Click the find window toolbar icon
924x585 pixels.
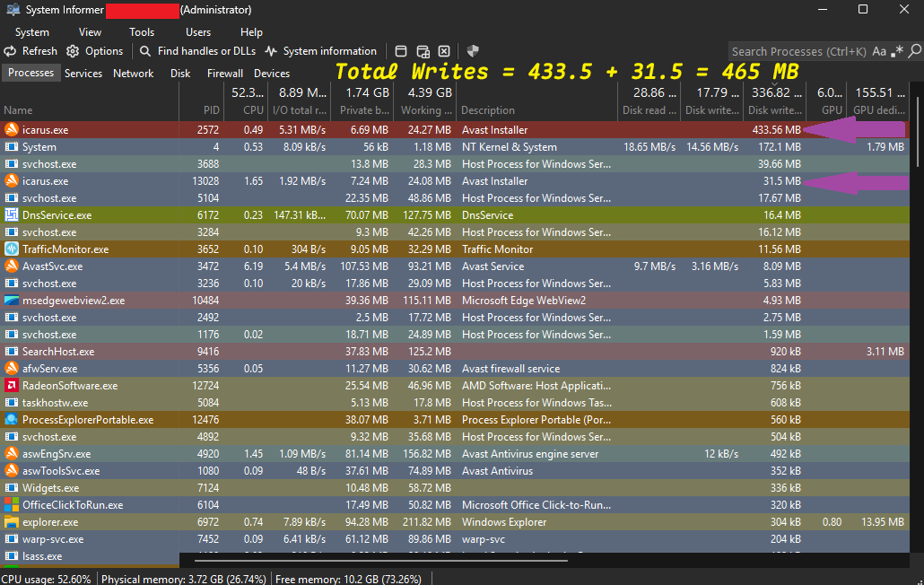tap(401, 51)
